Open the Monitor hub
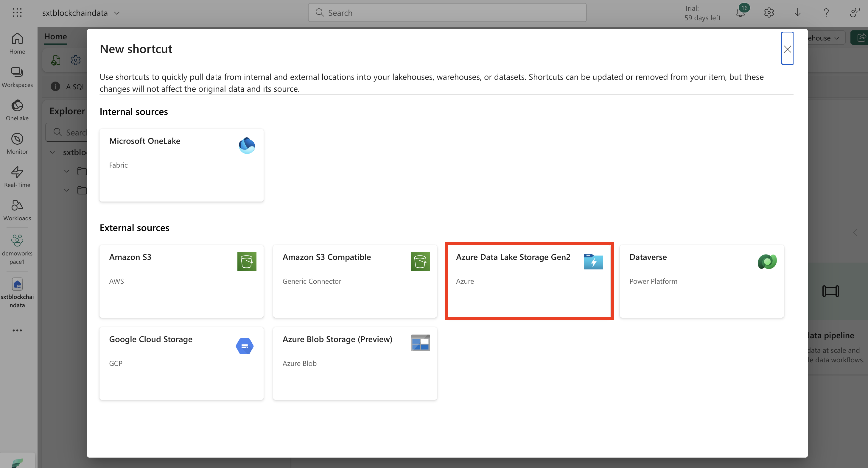The width and height of the screenshot is (868, 468). pyautogui.click(x=17, y=143)
